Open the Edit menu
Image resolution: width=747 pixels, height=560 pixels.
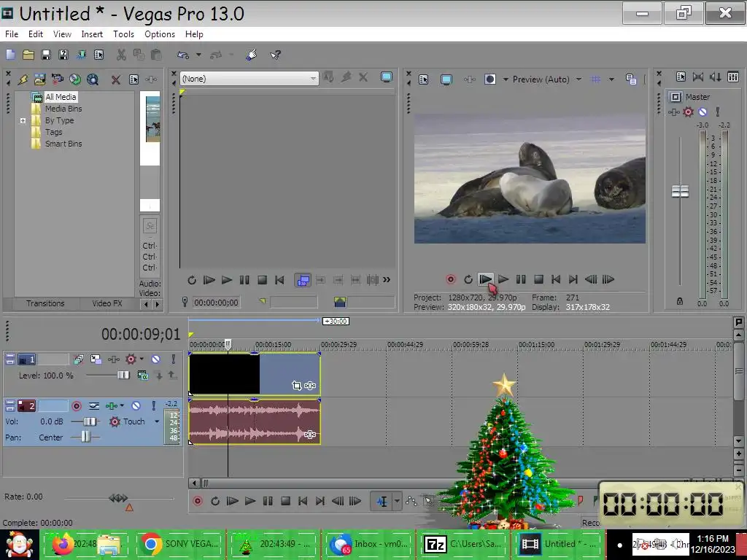pos(36,34)
